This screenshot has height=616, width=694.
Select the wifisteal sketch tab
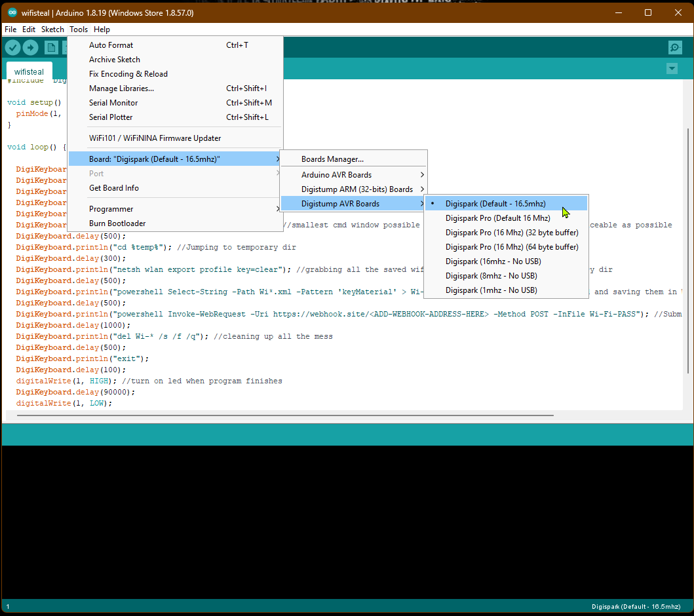[x=29, y=71]
